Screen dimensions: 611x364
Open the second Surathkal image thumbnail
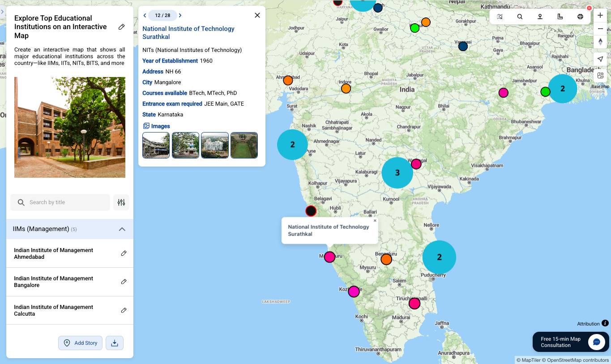click(x=185, y=145)
